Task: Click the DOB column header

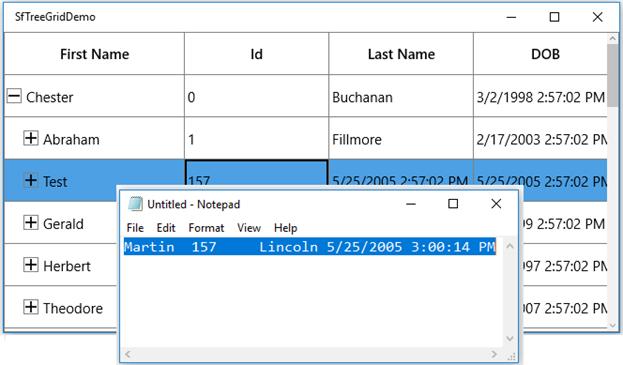Action: tap(541, 54)
